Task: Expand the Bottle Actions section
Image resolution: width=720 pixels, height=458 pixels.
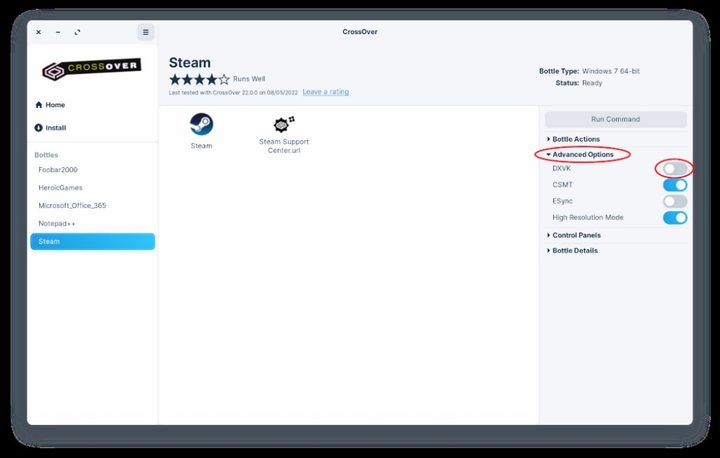Action: click(575, 138)
